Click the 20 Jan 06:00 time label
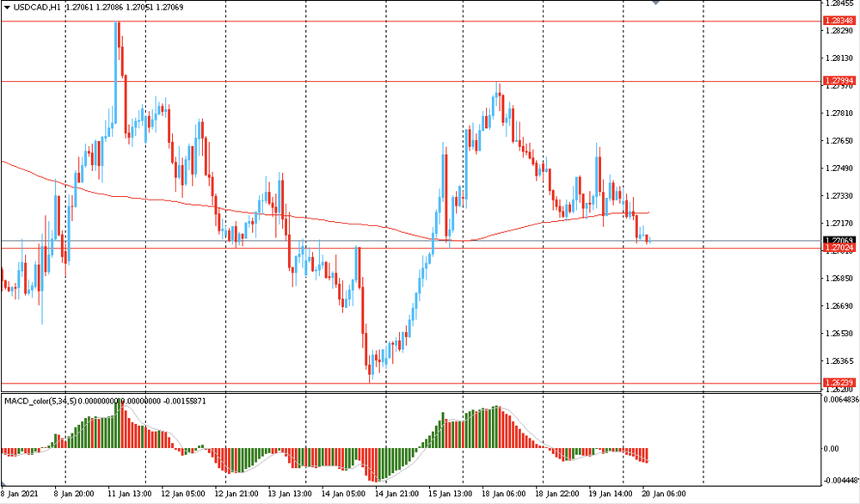 [x=663, y=495]
